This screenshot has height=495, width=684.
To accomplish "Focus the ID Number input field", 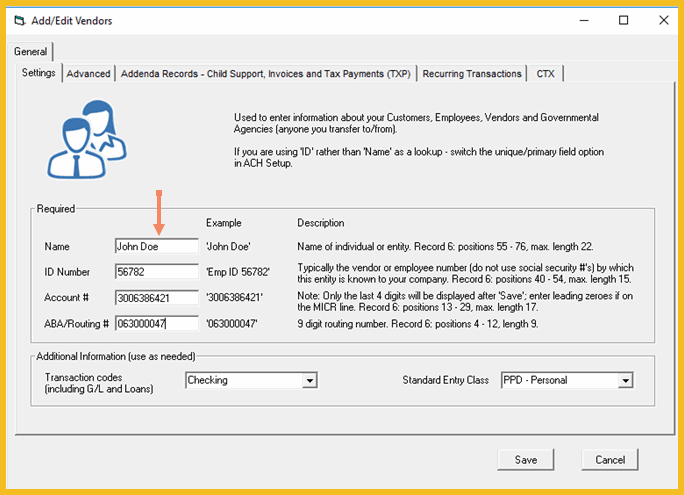I will [157, 272].
